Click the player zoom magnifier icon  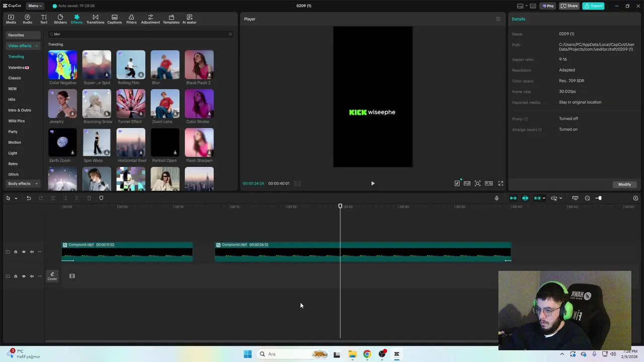coord(477,184)
